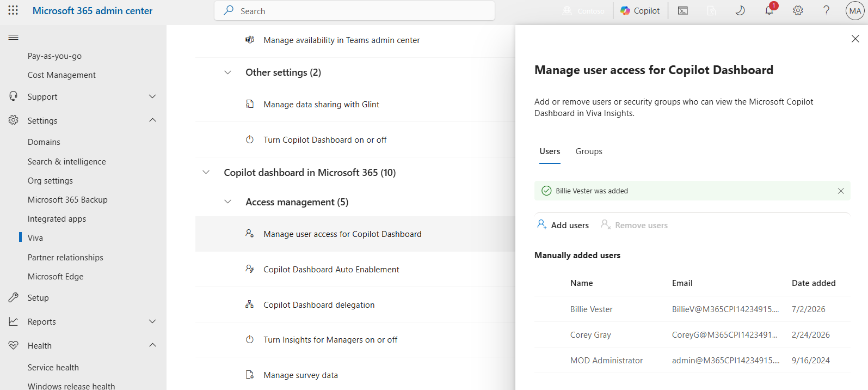Open Copilot Dashboard Auto Enablement setting

331,269
